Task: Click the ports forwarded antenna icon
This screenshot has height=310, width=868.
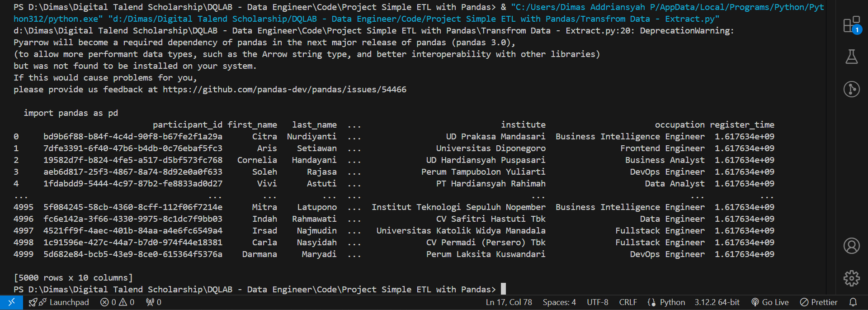Action: click(154, 302)
